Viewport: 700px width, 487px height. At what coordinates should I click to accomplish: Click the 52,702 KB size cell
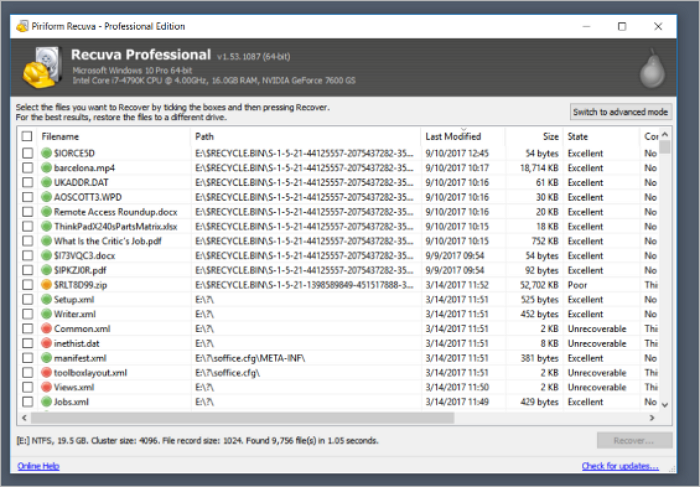point(539,285)
